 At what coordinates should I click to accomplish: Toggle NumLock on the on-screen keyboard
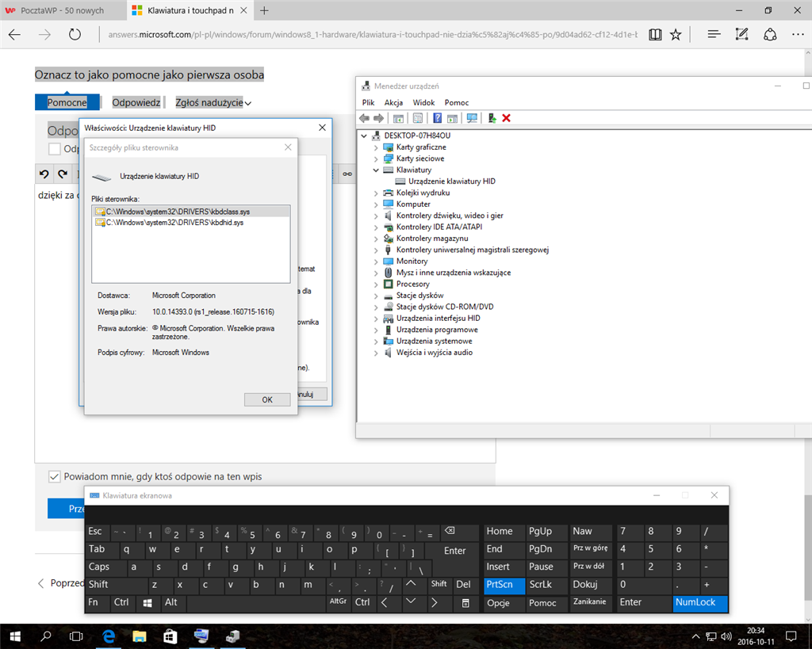click(700, 603)
